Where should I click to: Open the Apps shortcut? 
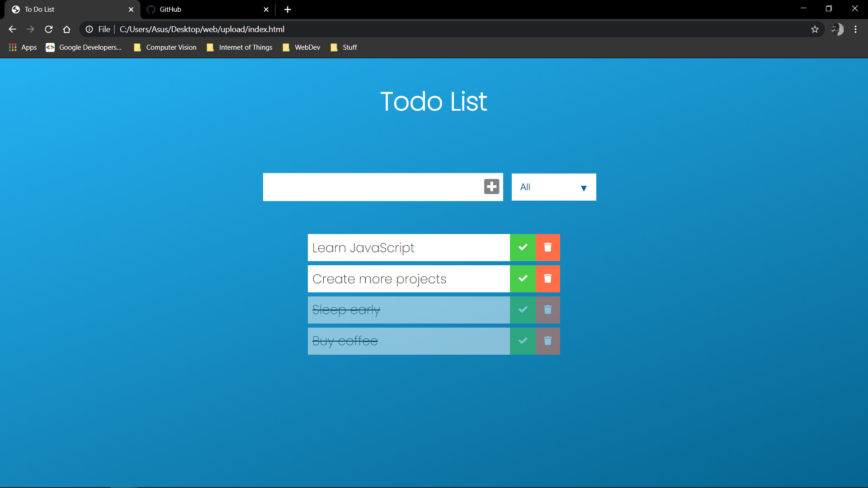[x=23, y=47]
